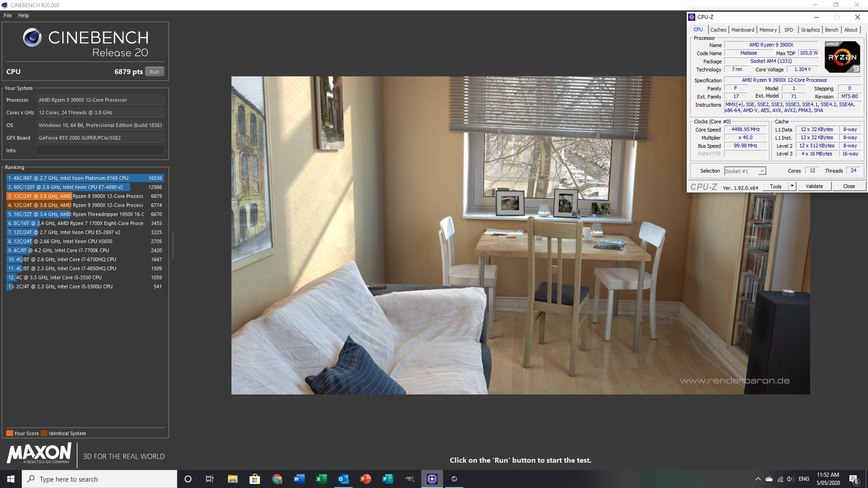Screen dimensions: 868x488
Task: Switch to the Graphics tab in CPU-Z
Action: click(x=810, y=30)
